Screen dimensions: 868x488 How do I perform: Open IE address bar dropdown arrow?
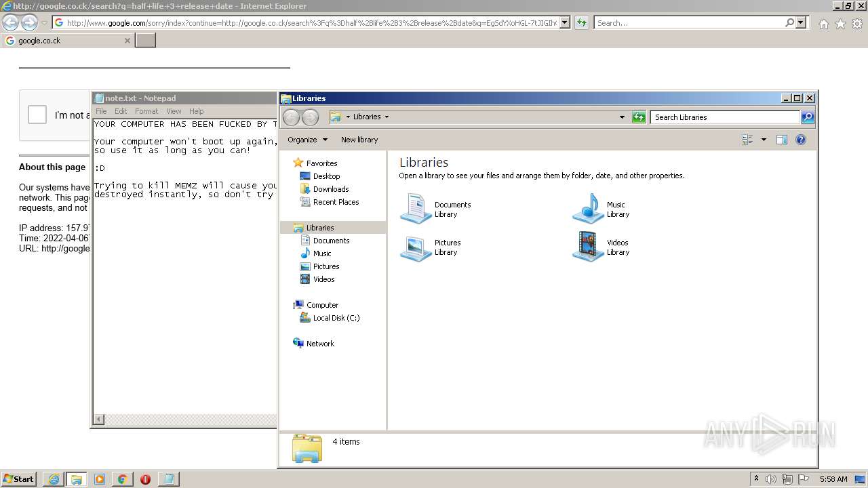565,22
